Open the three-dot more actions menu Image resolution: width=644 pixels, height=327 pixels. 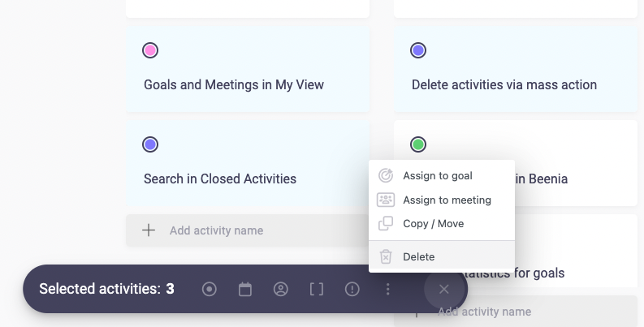pos(388,289)
